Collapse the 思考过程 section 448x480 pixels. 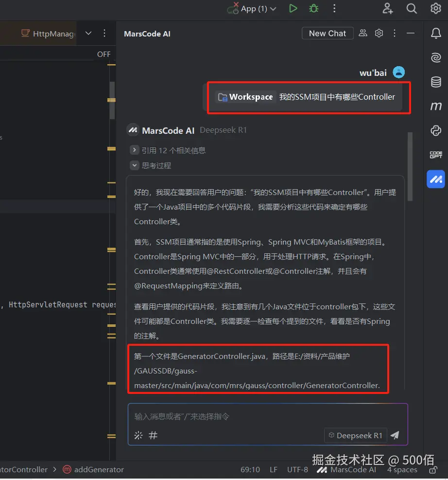(x=135, y=165)
